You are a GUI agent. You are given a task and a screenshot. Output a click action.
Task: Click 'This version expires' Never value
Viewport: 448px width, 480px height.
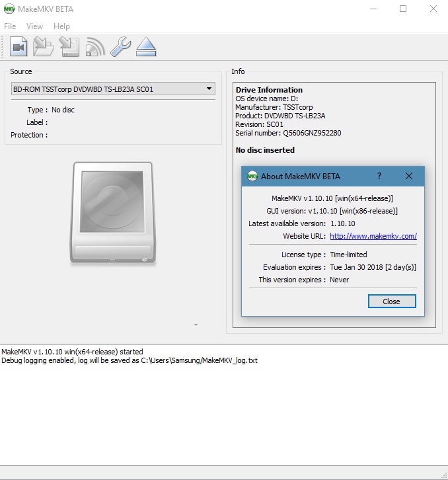340,280
